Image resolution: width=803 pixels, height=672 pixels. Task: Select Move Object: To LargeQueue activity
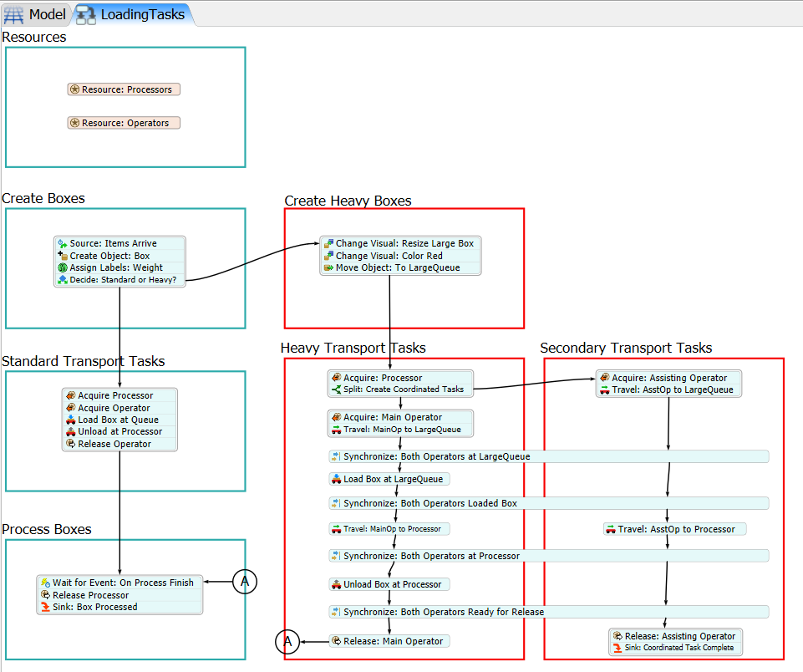(400, 267)
